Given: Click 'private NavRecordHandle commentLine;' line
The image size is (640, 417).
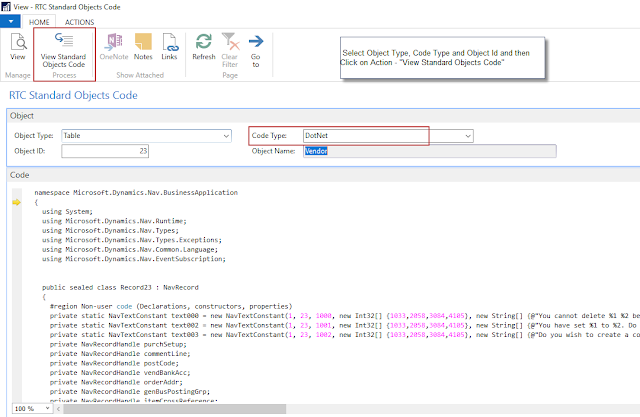Looking at the screenshot, I should pos(120,354).
